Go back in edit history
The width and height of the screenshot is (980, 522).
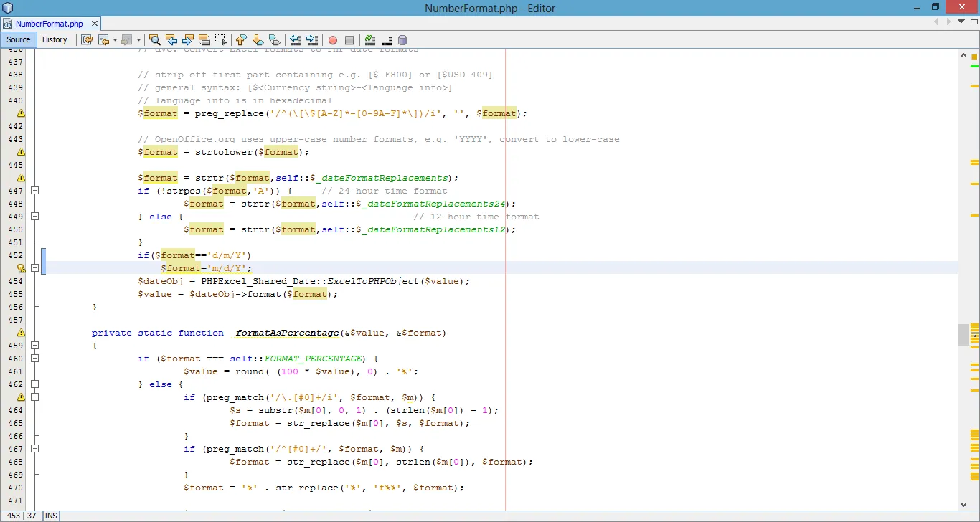[x=103, y=40]
